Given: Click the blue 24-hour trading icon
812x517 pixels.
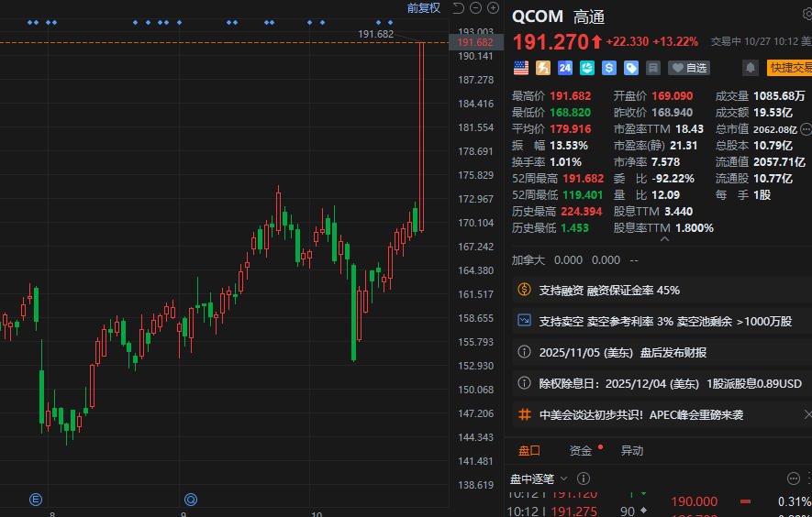Looking at the screenshot, I should (x=565, y=68).
